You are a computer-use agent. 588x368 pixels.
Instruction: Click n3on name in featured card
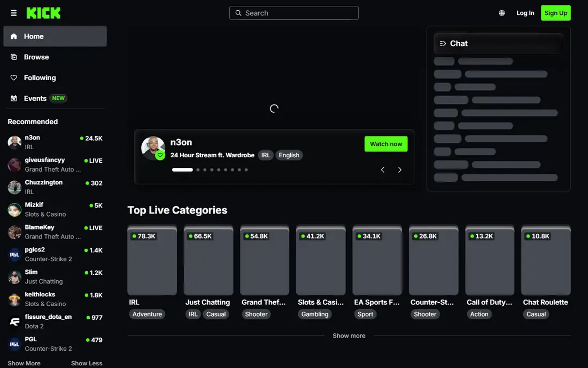[x=181, y=143]
